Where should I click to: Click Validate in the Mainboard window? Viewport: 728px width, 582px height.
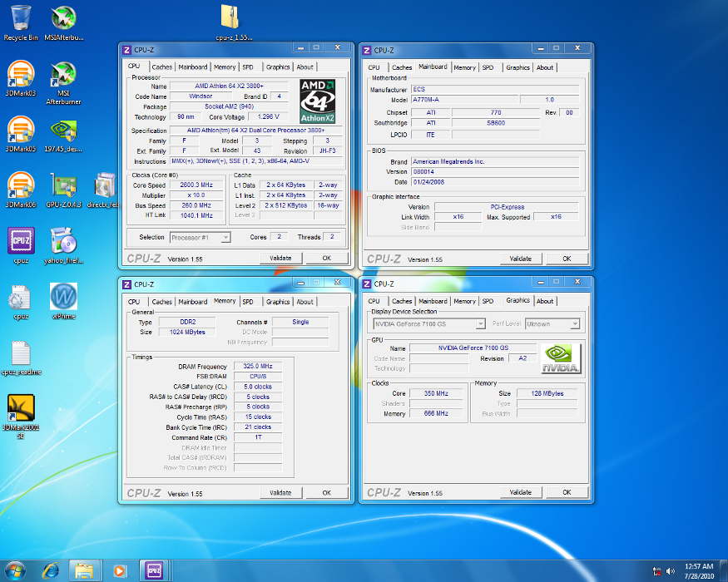(521, 259)
